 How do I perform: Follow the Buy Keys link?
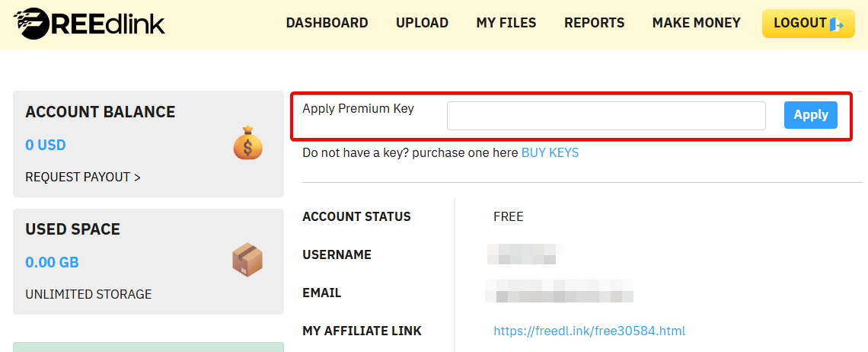tap(550, 152)
